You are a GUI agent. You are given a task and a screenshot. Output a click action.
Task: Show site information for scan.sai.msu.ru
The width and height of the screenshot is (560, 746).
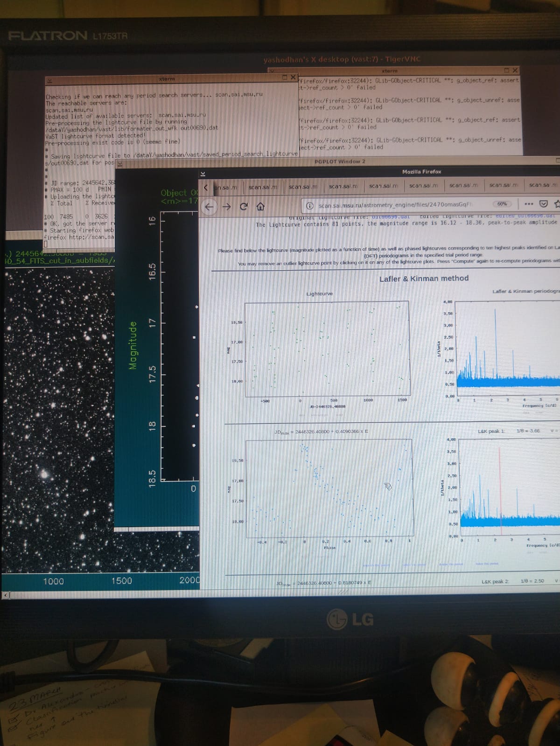tap(309, 205)
